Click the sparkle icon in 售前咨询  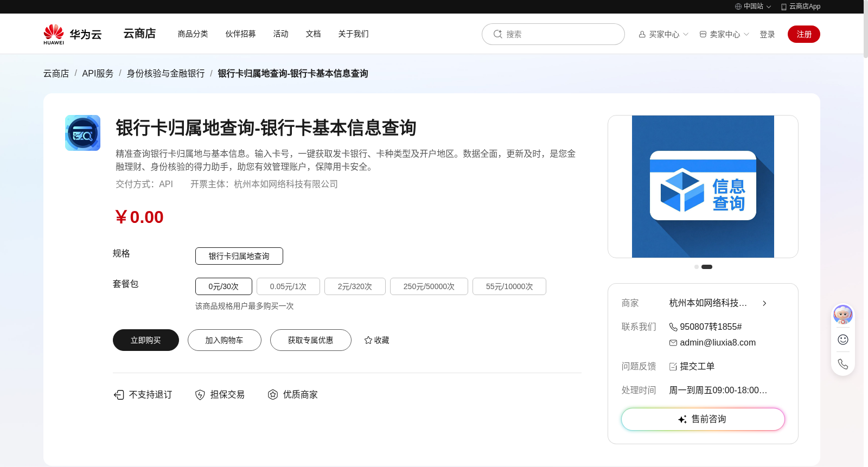click(x=682, y=419)
